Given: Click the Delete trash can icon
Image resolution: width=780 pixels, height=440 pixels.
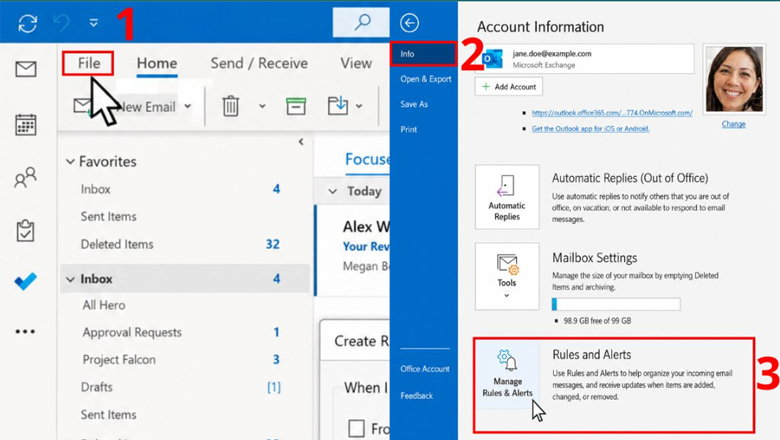Looking at the screenshot, I should (230, 106).
